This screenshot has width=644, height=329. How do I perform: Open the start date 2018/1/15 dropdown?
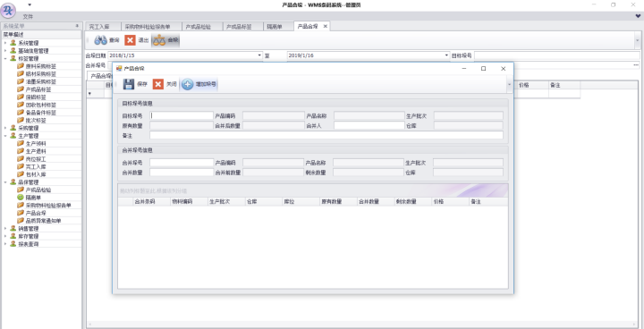[259, 55]
